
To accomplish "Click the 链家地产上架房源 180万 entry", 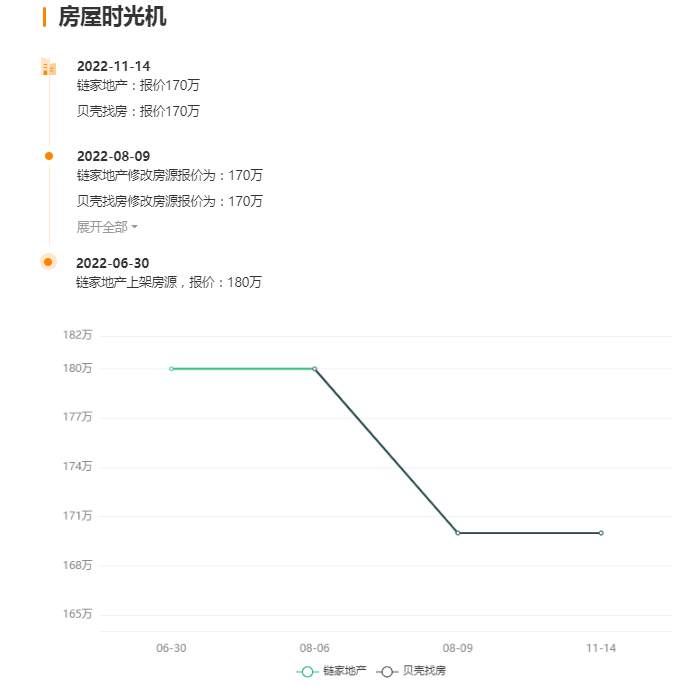I will point(169,282).
